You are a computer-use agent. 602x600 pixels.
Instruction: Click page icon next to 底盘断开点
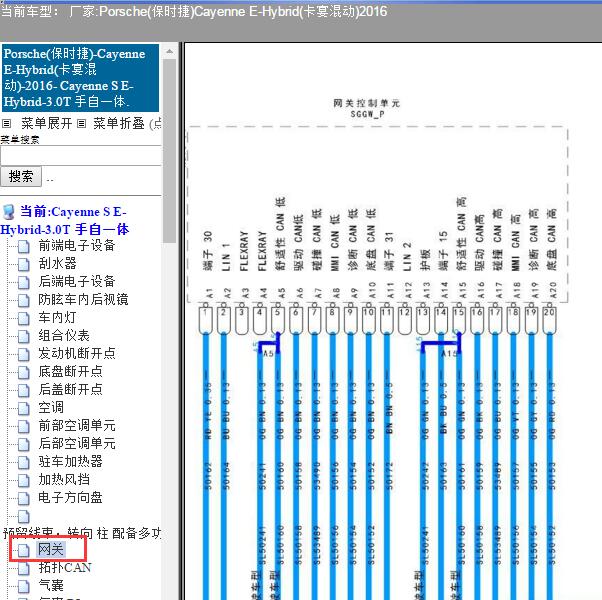pyautogui.click(x=23, y=372)
